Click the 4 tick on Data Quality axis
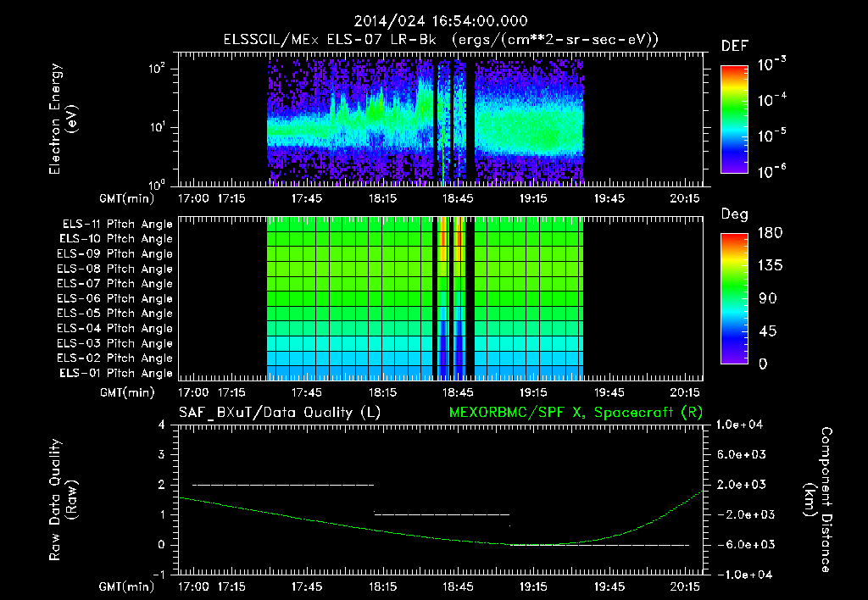 pyautogui.click(x=162, y=425)
